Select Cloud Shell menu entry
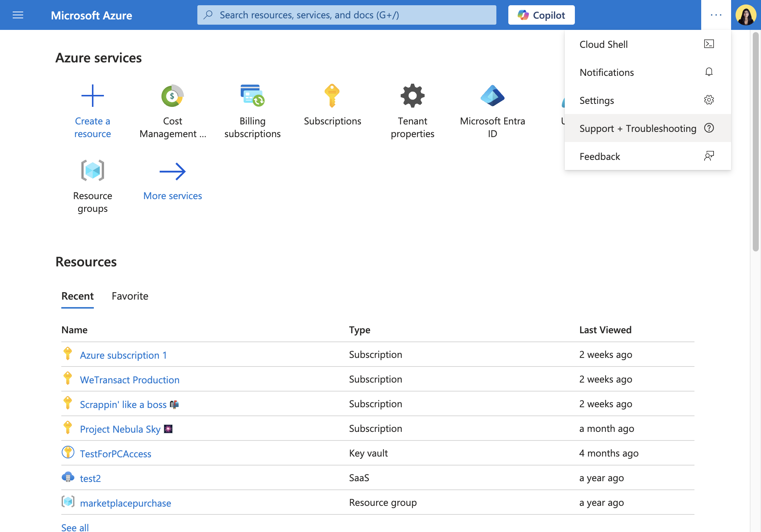This screenshot has width=761, height=532. (648, 44)
